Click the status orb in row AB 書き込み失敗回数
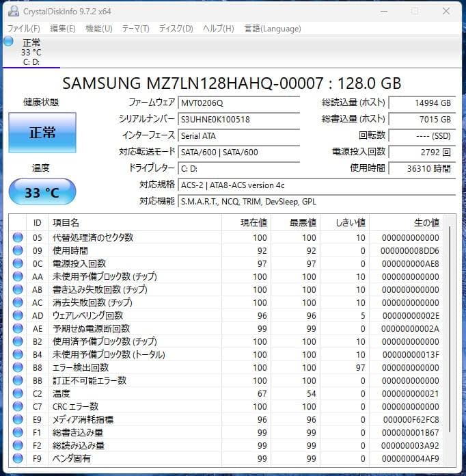The image size is (466, 476). [18, 289]
